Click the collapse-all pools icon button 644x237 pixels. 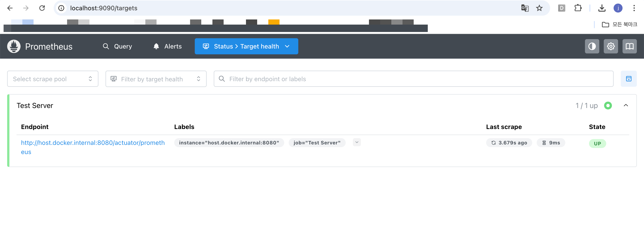point(629,79)
